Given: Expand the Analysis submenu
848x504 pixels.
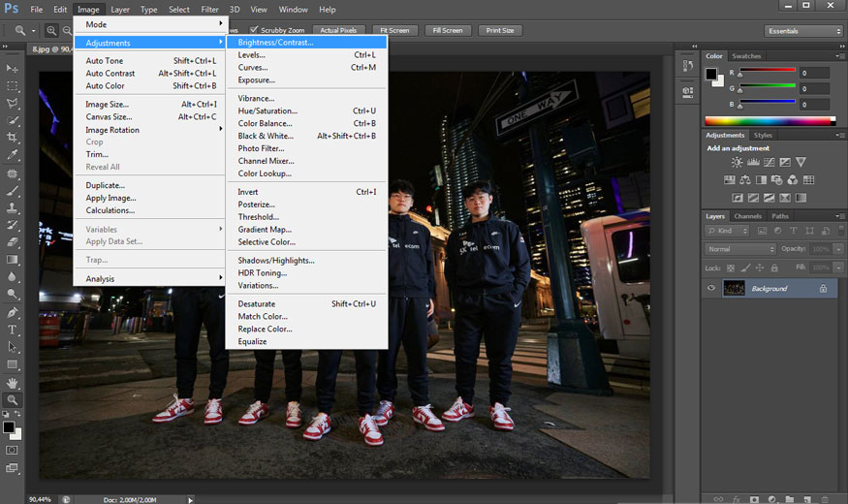Looking at the screenshot, I should [149, 278].
